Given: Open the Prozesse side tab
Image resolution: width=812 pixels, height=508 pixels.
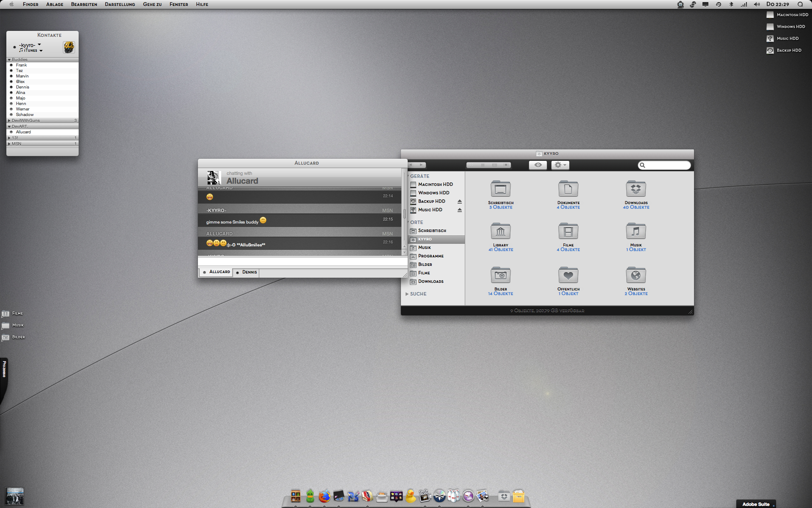Looking at the screenshot, I should (x=3, y=369).
